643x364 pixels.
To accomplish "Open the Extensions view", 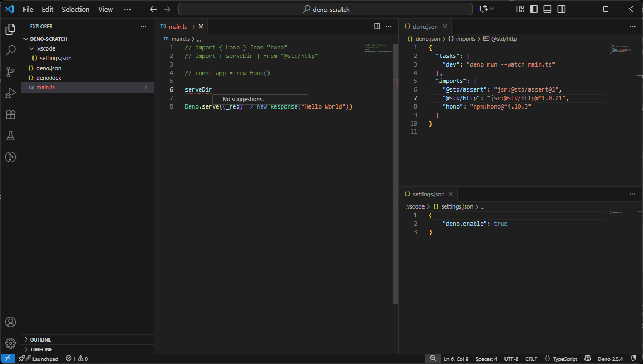I will tap(11, 114).
